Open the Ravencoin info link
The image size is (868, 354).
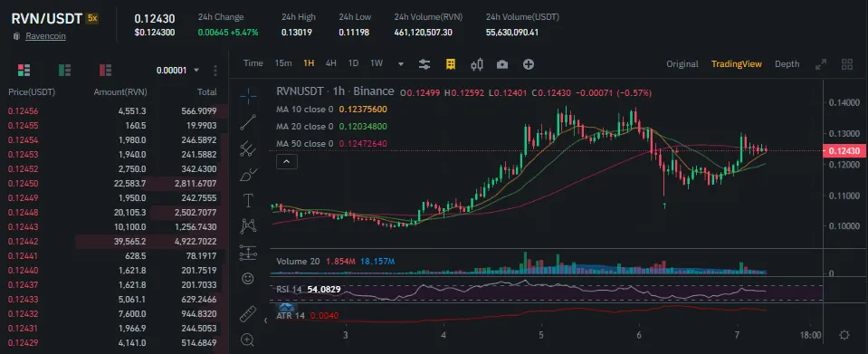45,36
